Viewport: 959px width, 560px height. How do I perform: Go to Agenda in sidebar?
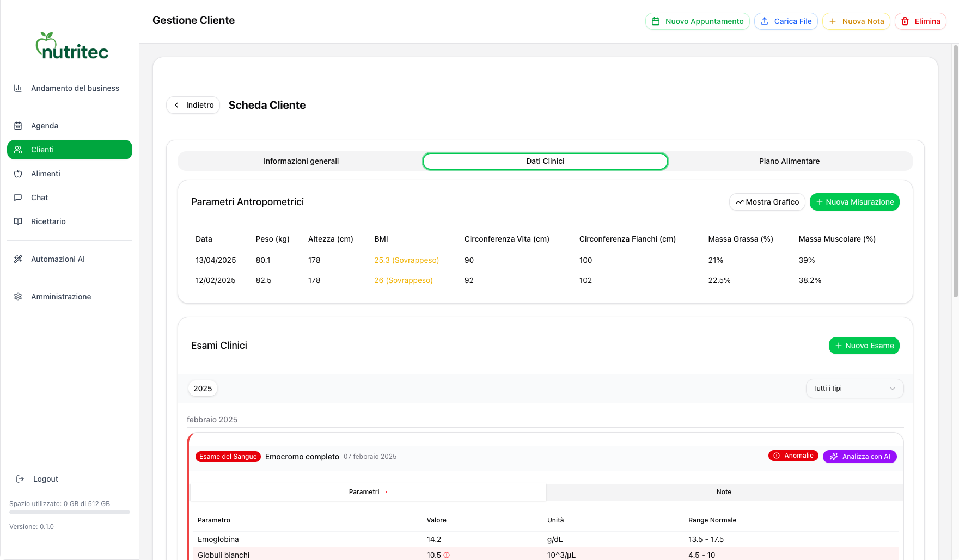click(x=70, y=126)
